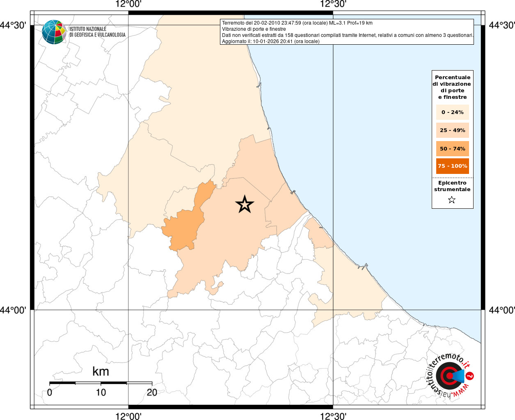Select the 0 - 24% legend swatch
This screenshot has width=515, height=420.
click(x=453, y=112)
